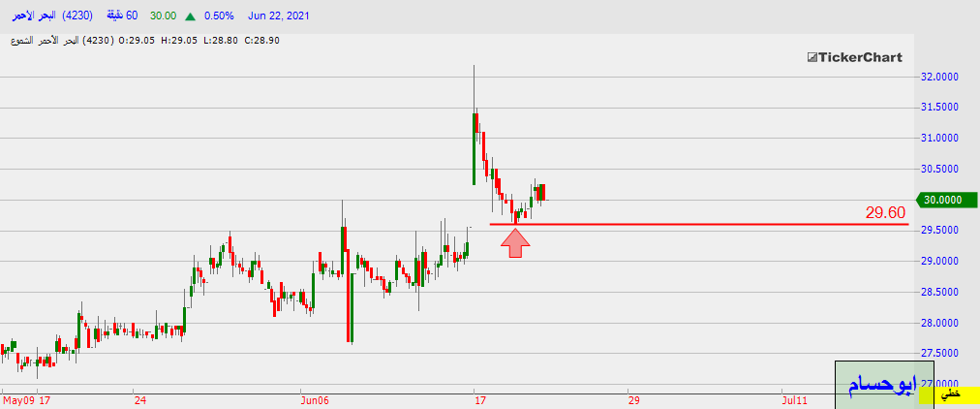The width and height of the screenshot is (980, 409).
Task: Click the 60 دقيقة interval label
Action: click(x=123, y=16)
